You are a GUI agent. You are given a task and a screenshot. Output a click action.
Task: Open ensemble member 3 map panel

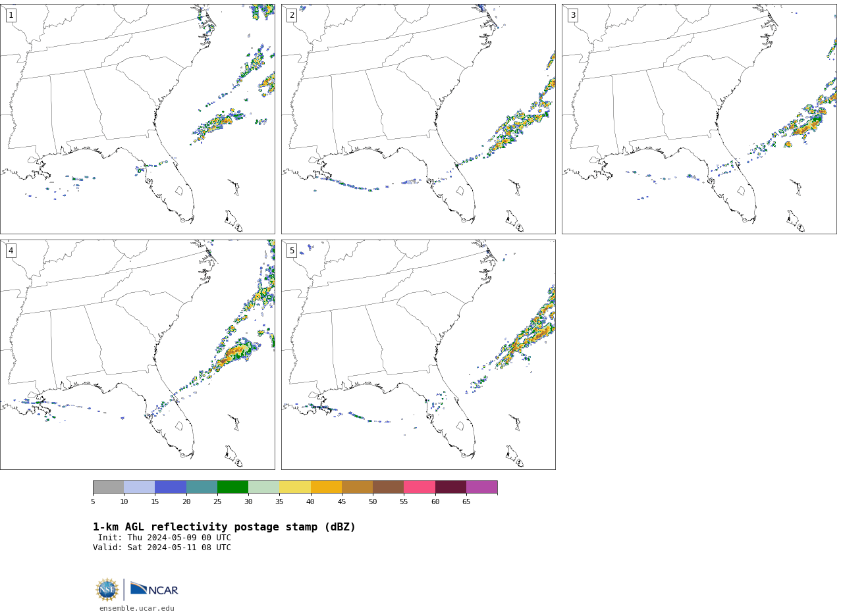coord(699,119)
